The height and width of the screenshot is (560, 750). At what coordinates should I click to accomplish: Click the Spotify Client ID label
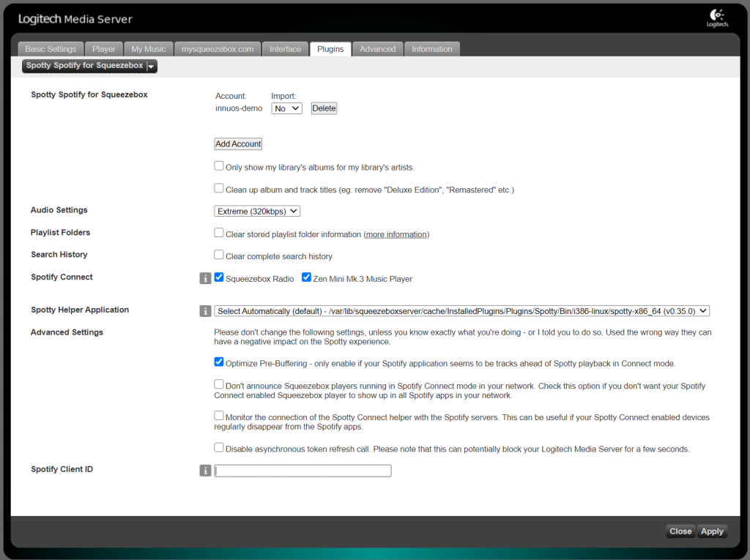[62, 470]
